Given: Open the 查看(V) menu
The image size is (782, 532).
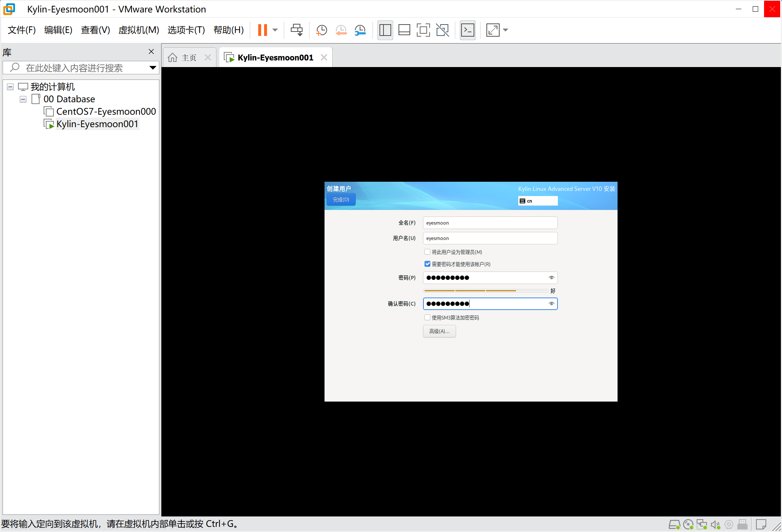Looking at the screenshot, I should click(95, 30).
